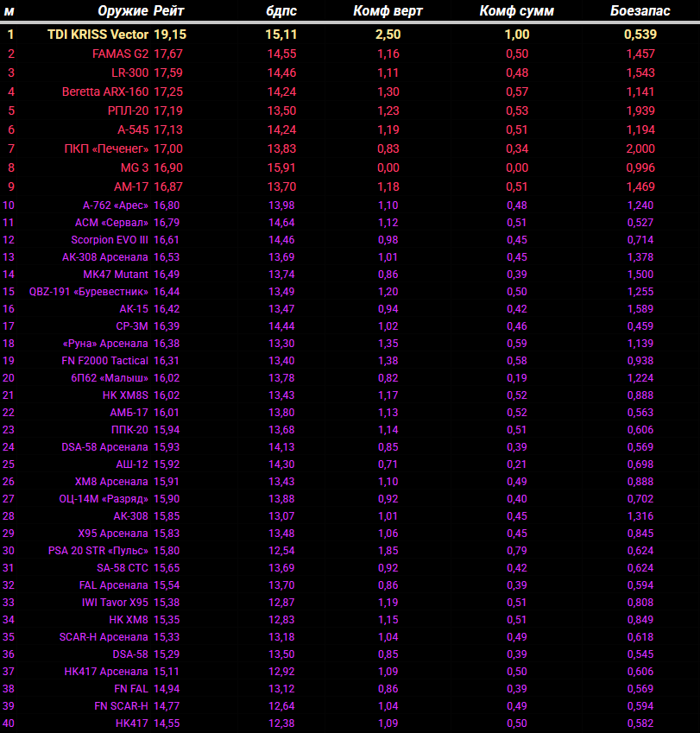Select the HK417 Арсенала weapon name
Image resolution: width=700 pixels, height=733 pixels.
[106, 673]
